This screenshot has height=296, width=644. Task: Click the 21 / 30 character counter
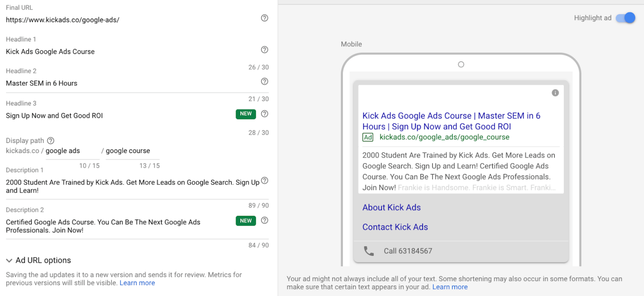click(259, 99)
